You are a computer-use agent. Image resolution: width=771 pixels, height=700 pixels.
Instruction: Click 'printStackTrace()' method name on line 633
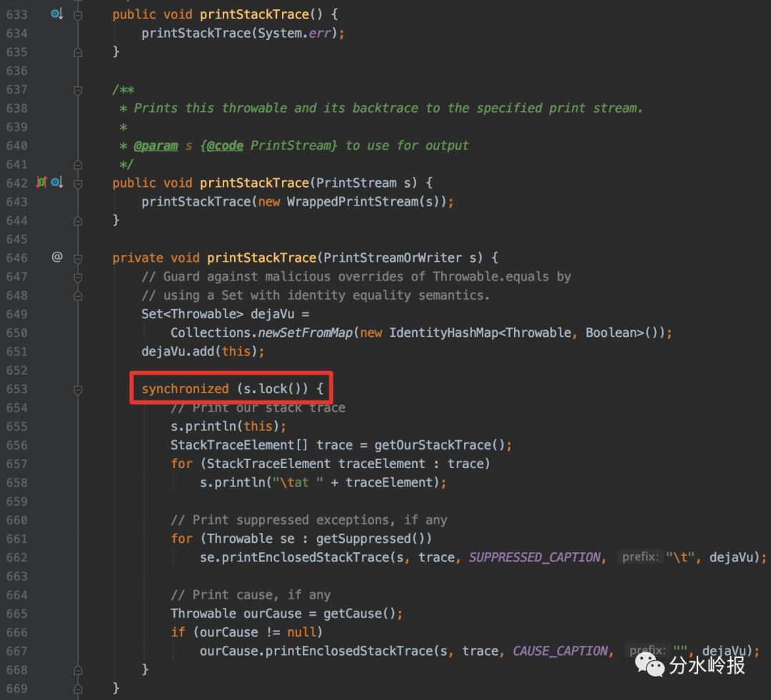(x=261, y=14)
